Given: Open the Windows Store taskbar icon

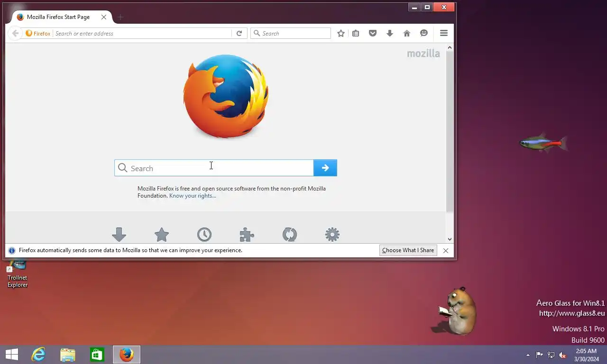Looking at the screenshot, I should pyautogui.click(x=97, y=354).
